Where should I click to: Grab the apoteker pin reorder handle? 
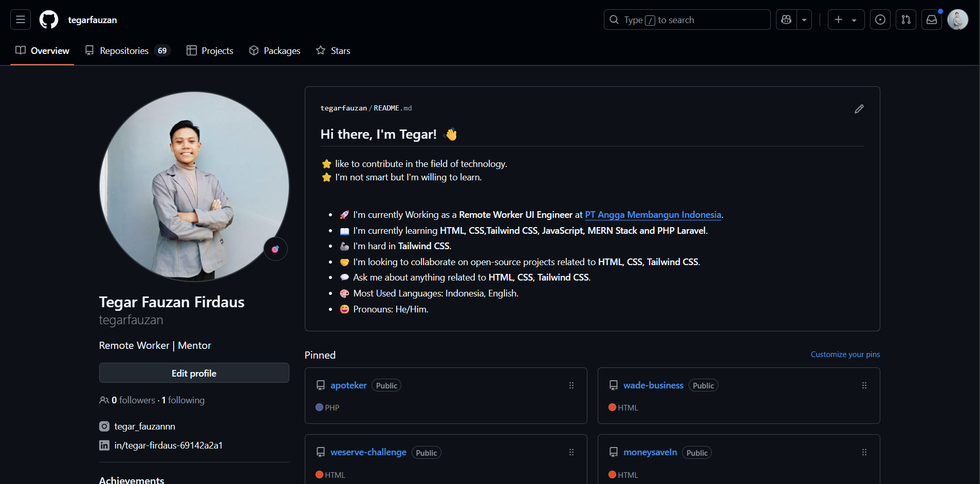coord(571,385)
